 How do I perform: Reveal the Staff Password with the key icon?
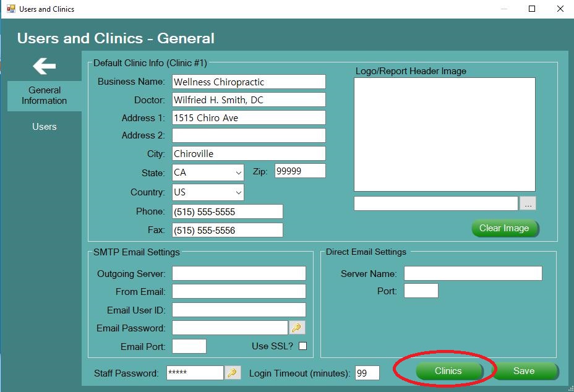click(233, 372)
